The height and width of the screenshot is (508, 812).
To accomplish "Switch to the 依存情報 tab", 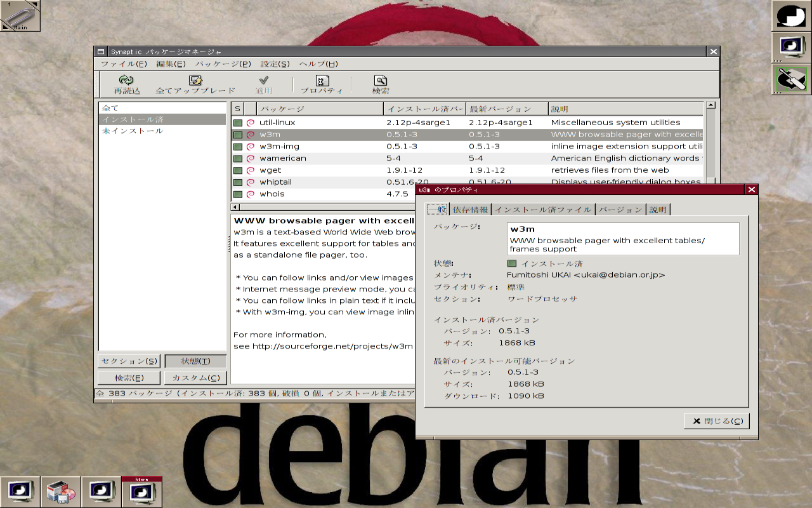I will point(470,210).
